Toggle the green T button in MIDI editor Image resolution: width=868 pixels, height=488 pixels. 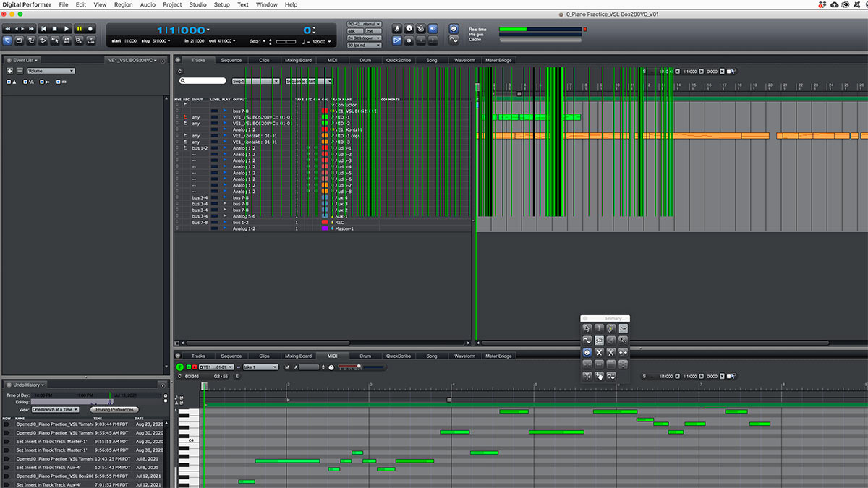pos(180,367)
